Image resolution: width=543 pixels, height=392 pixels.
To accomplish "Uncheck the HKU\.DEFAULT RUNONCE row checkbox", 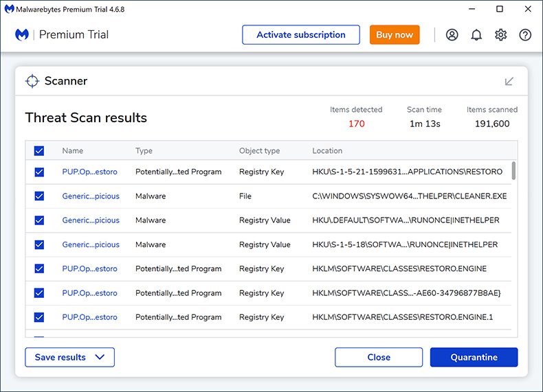I will [39, 220].
